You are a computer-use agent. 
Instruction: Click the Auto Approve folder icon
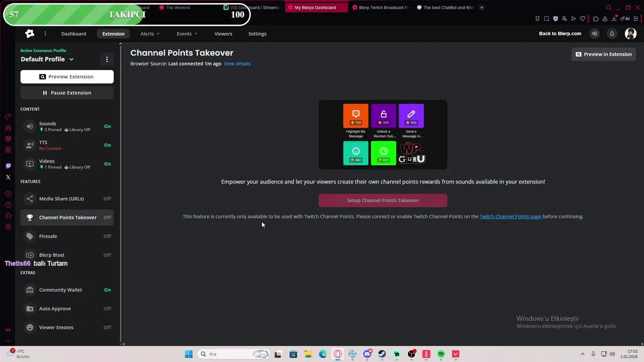[30, 309]
